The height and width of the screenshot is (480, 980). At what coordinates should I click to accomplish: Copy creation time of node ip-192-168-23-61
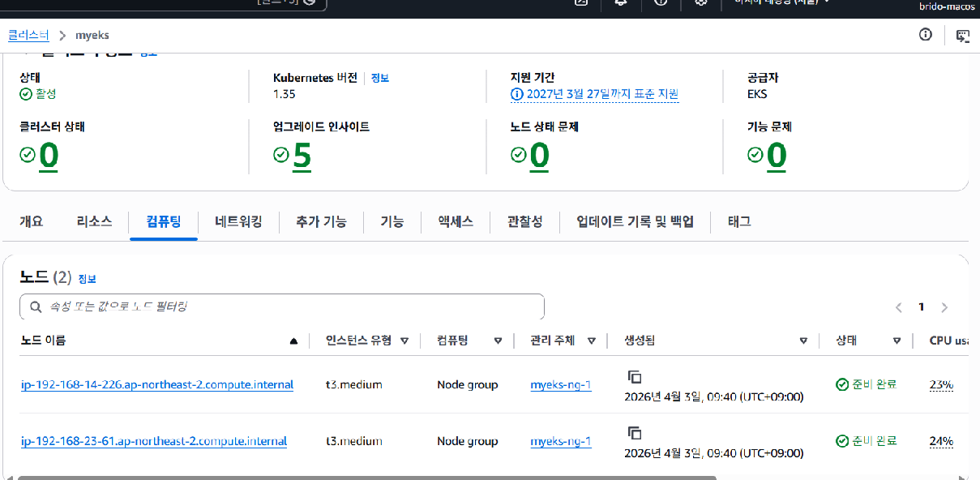point(635,433)
